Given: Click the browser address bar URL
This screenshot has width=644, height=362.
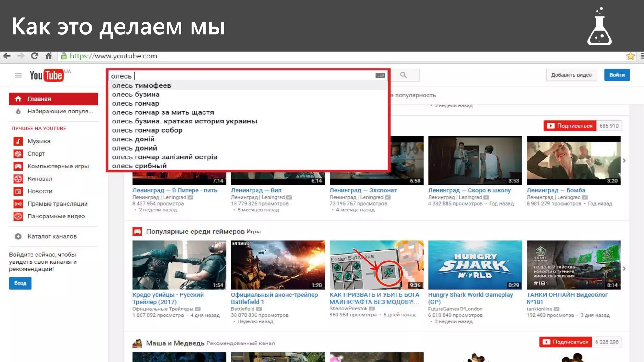Looking at the screenshot, I should pos(113,56).
